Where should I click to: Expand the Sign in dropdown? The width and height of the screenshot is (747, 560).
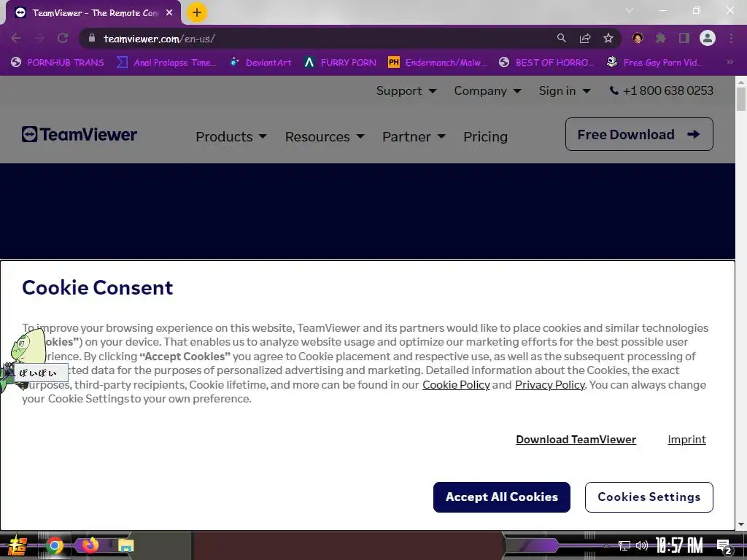(565, 90)
